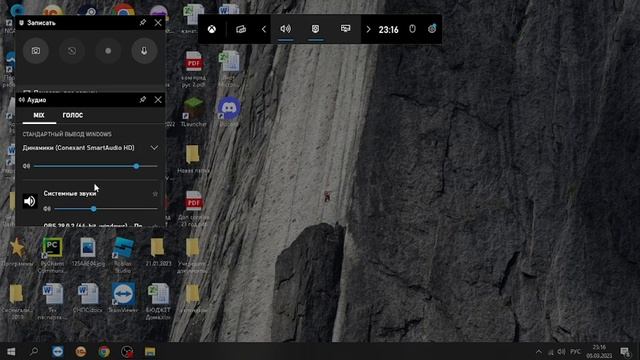Click the record last 30 seconds button
The height and width of the screenshot is (360, 640).
click(72, 51)
